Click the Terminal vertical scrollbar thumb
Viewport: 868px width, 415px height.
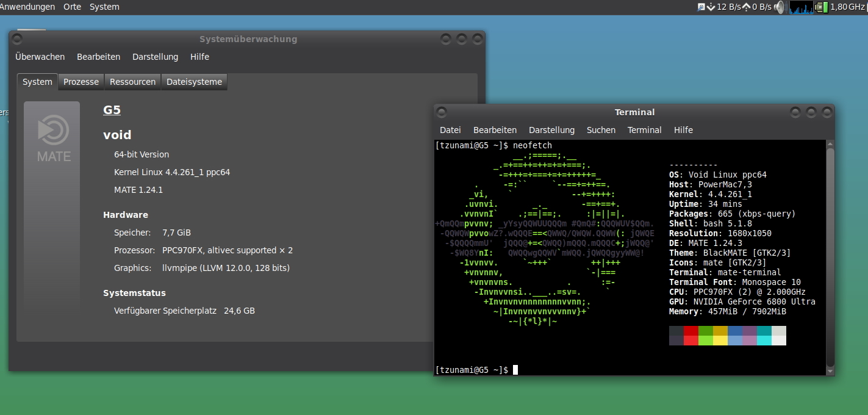[x=830, y=256]
